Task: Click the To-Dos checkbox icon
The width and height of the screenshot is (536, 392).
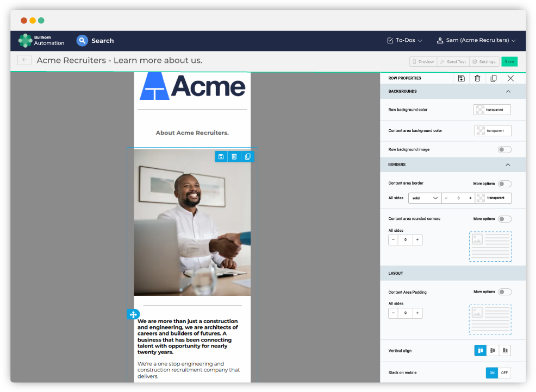Action: 390,40
